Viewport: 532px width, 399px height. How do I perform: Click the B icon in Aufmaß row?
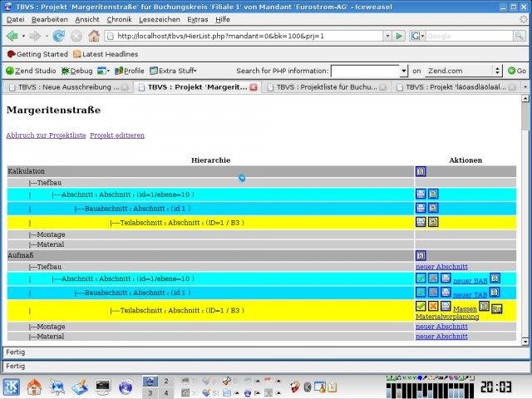point(421,255)
